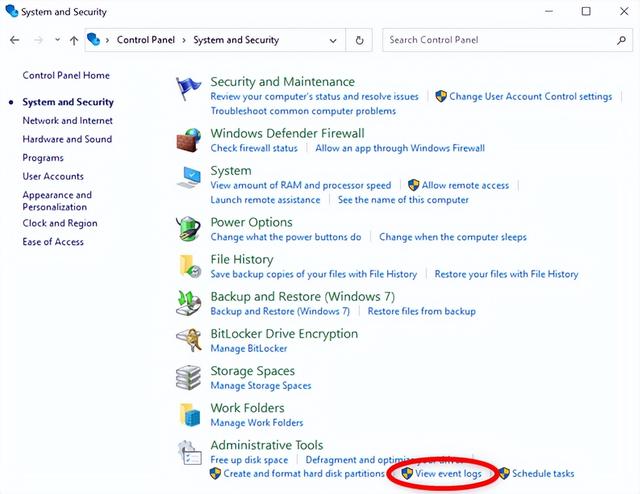The height and width of the screenshot is (494, 640).
Task: Click the search magnifier icon
Action: 621,40
